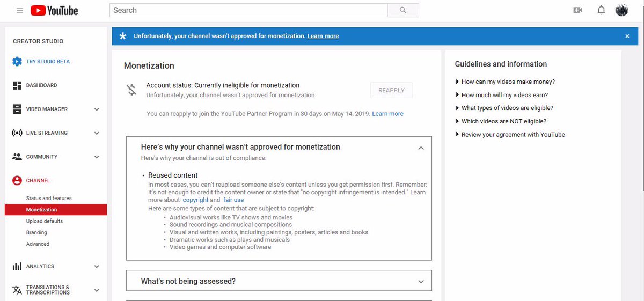Click the Community people icon
The height and width of the screenshot is (301, 644).
point(17,157)
